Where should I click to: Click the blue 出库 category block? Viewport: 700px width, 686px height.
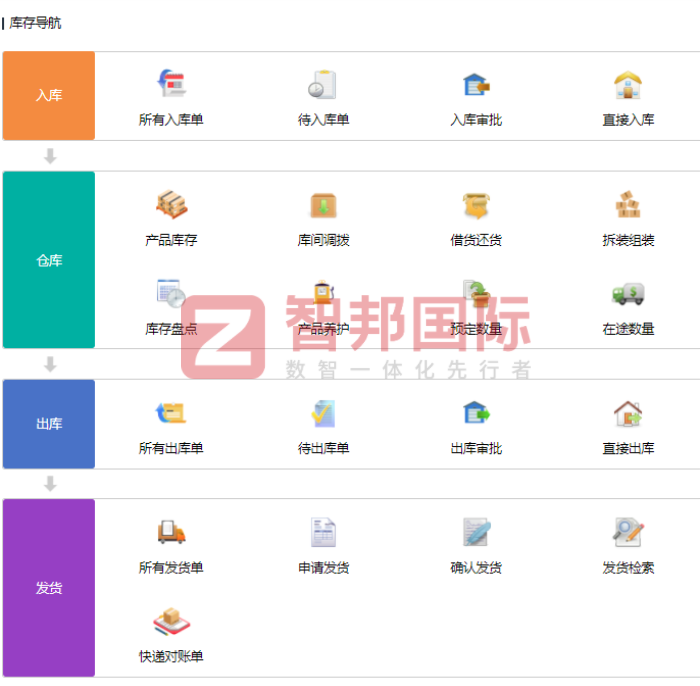point(49,424)
